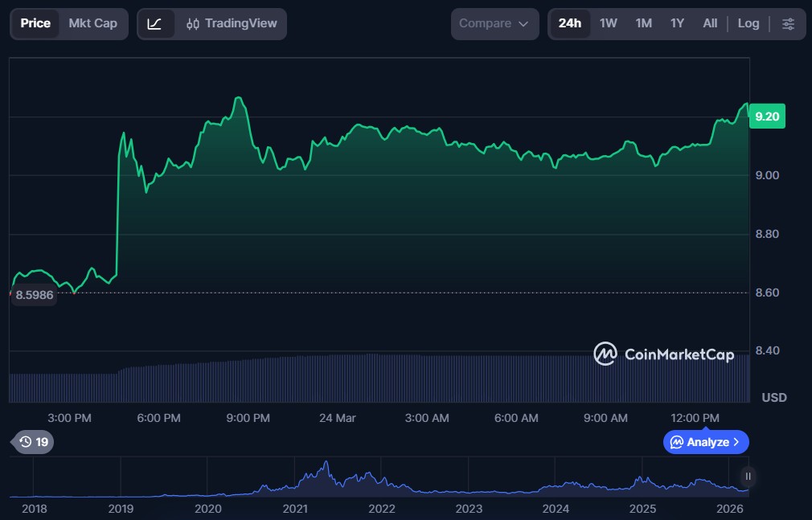Viewport: 812px width, 520px height.
Task: Click the arrow chevron in the Analyze button
Action: [736, 442]
